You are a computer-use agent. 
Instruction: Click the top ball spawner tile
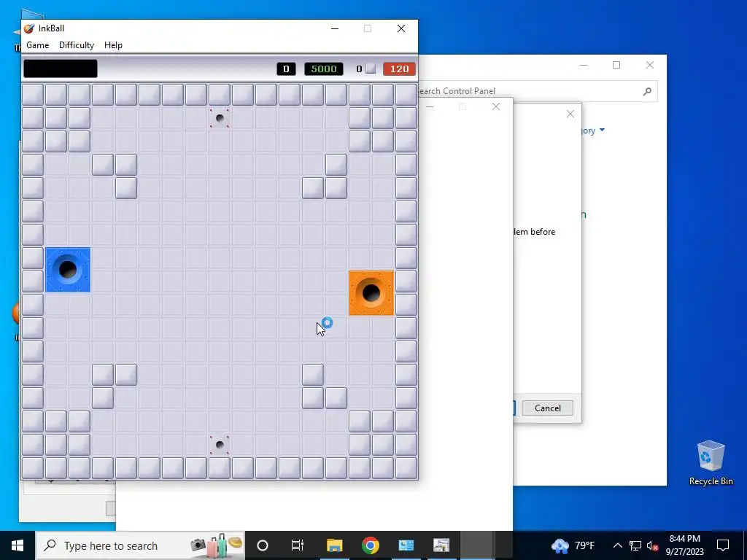tap(220, 118)
